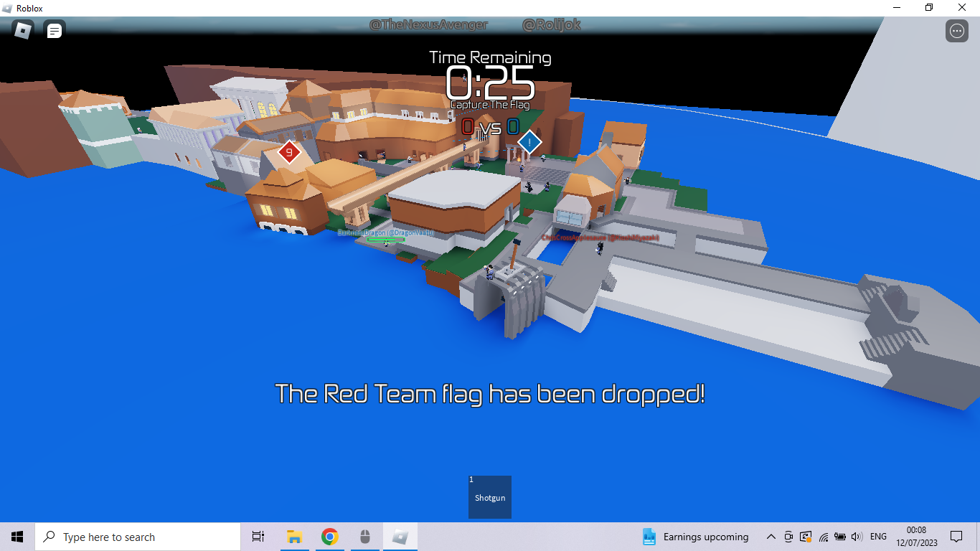Open the Roblox chat window icon

tap(55, 31)
